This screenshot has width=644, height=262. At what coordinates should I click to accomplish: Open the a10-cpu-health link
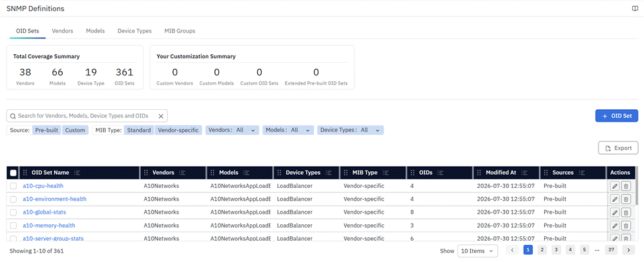coord(43,186)
